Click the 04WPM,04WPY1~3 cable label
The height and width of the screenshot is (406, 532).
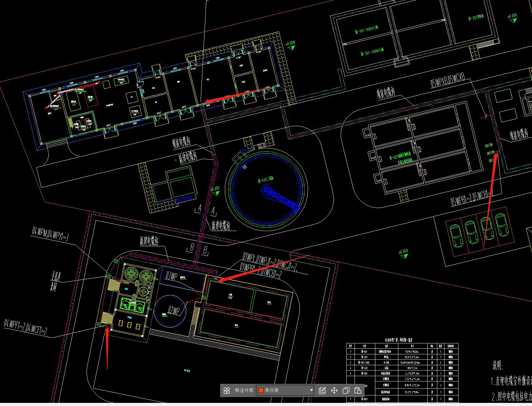click(x=50, y=234)
